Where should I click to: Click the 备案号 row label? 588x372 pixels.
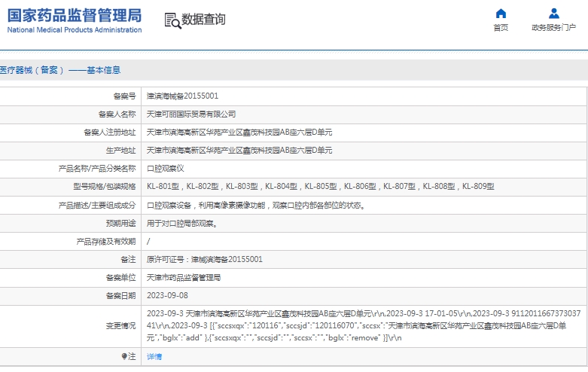124,96
